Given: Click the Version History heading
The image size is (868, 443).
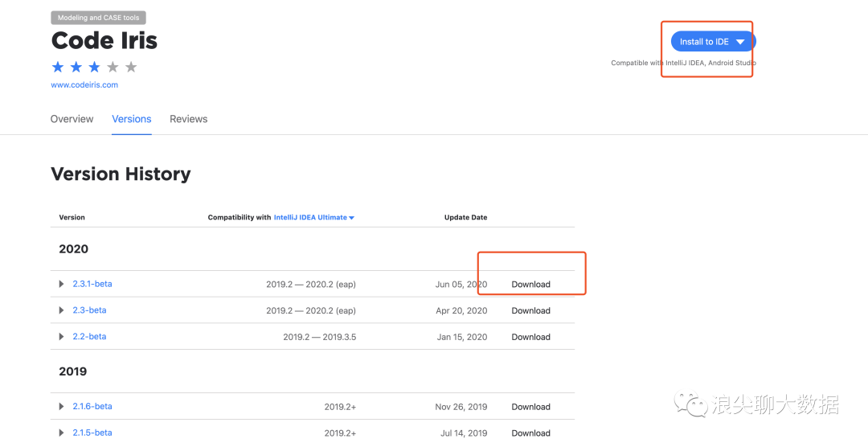Looking at the screenshot, I should (121, 174).
